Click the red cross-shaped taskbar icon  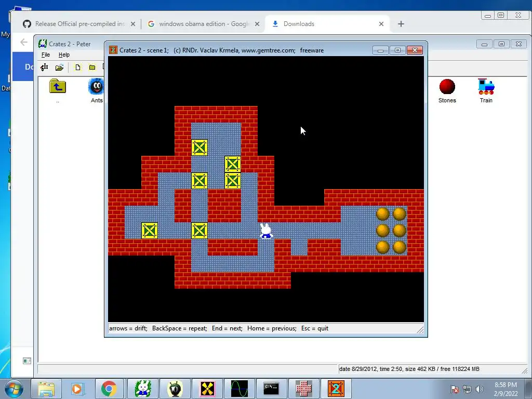303,389
